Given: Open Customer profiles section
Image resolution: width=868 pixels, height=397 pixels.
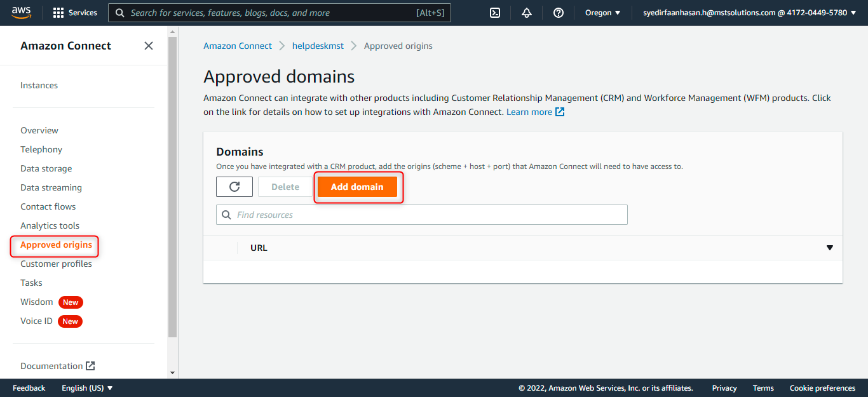Looking at the screenshot, I should coord(56,264).
